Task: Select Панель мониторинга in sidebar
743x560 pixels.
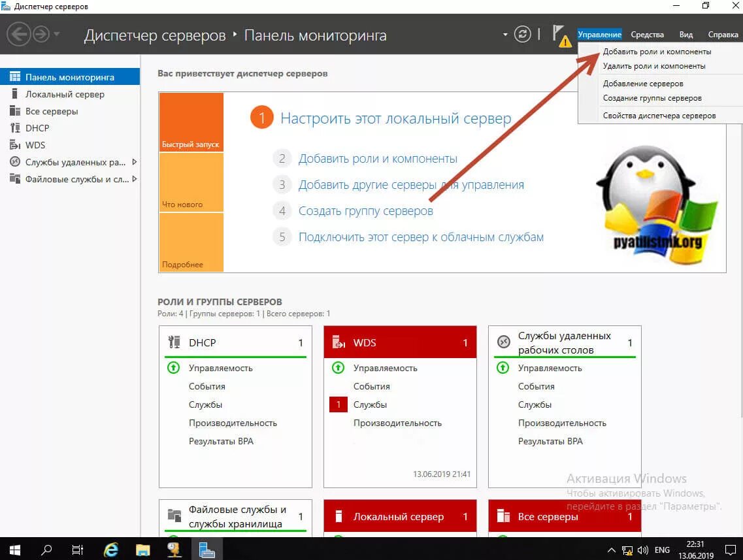Action: 70,76
